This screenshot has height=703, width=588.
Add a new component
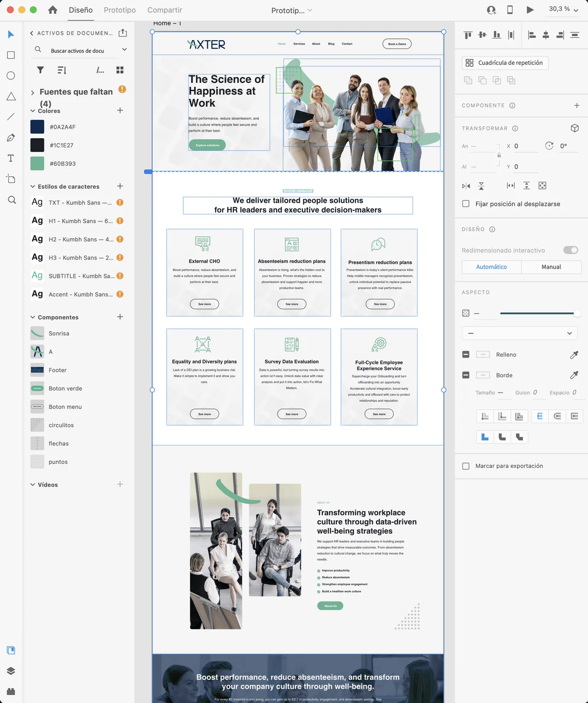pos(120,317)
